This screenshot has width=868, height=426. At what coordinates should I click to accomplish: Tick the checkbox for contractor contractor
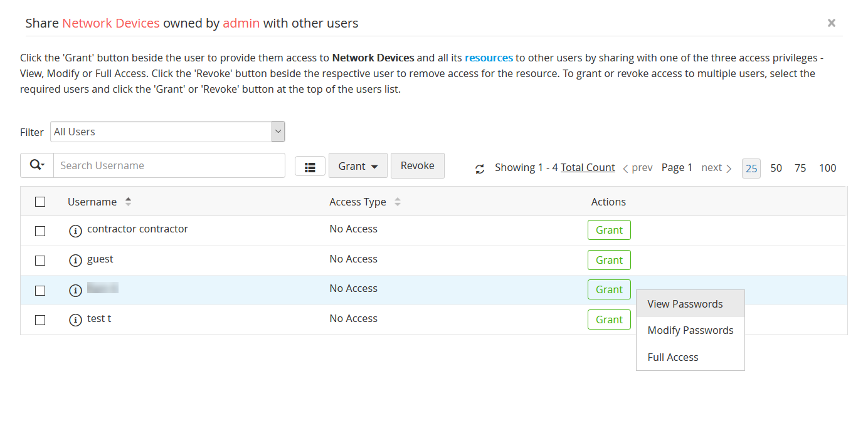tap(40, 231)
